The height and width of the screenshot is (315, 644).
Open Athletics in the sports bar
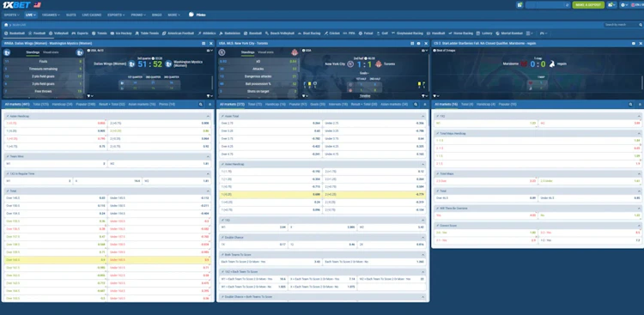pyautogui.click(x=207, y=33)
